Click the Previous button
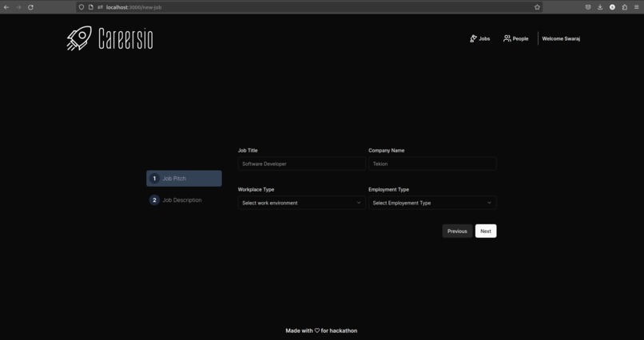 tap(457, 231)
